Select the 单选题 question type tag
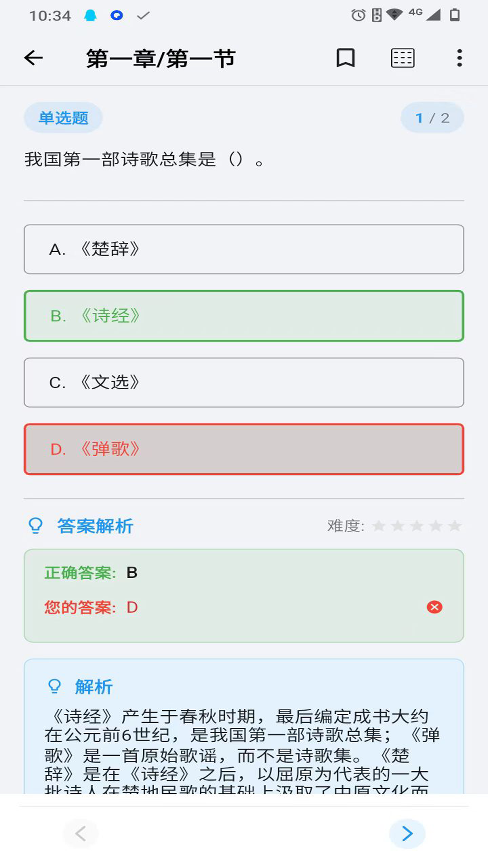 (x=63, y=117)
